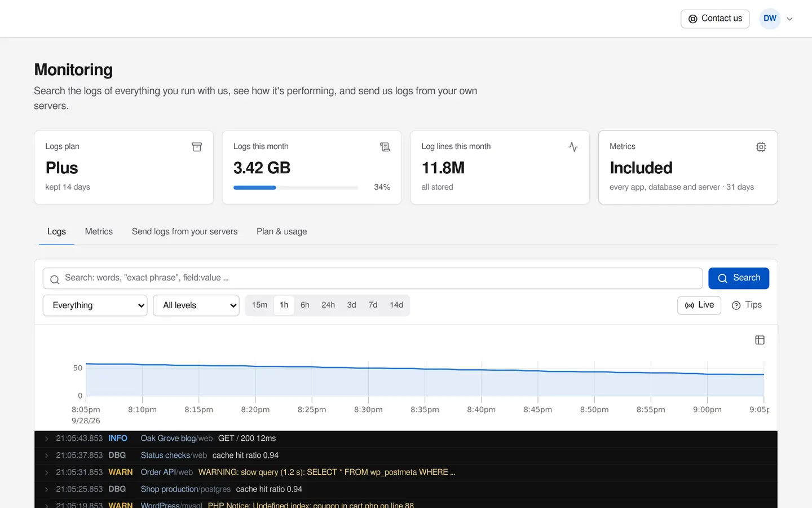Click the WARN level tag for Order API

pyautogui.click(x=121, y=472)
